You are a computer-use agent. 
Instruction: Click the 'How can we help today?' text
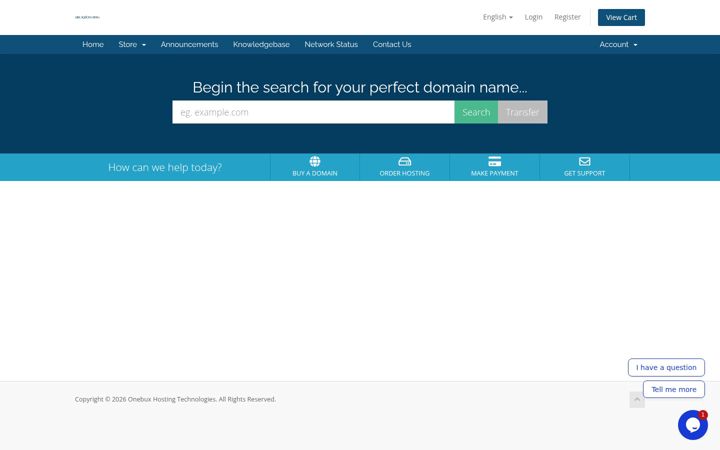pos(165,167)
